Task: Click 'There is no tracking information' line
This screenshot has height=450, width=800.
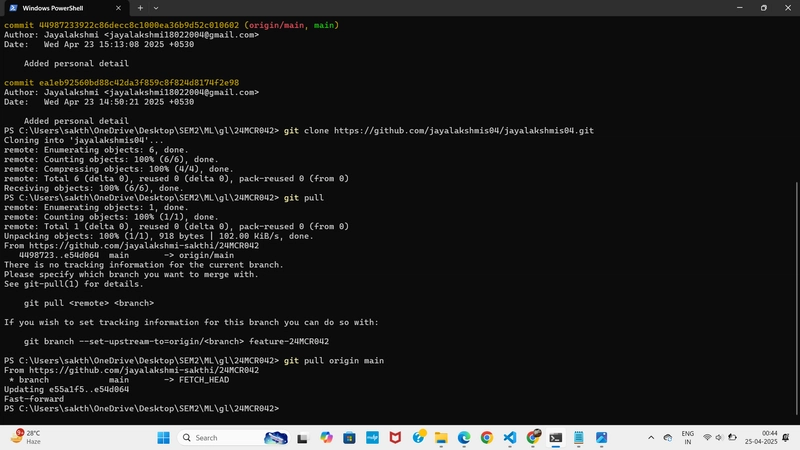Action: coord(144,265)
